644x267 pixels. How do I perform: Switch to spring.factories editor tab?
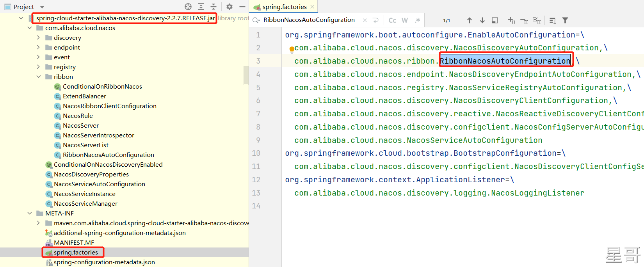pyautogui.click(x=284, y=7)
